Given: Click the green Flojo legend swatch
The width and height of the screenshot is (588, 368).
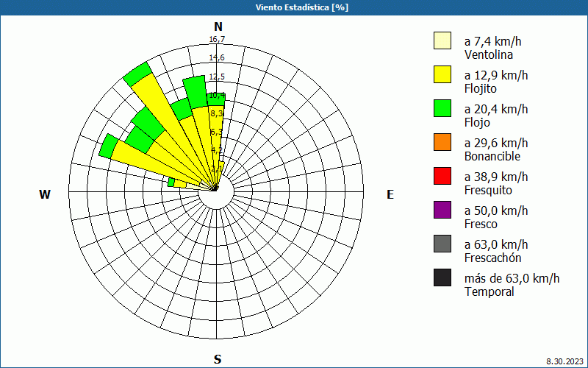Looking at the screenshot, I should tap(442, 108).
